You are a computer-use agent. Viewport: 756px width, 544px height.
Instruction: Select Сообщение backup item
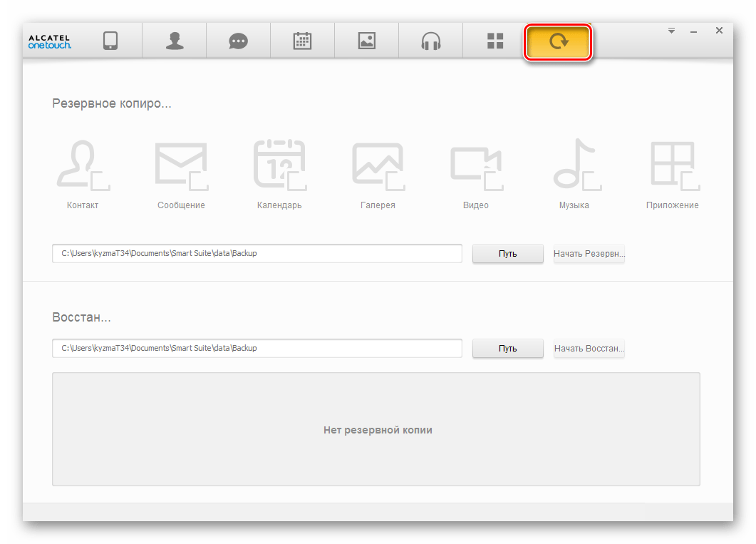181,175
